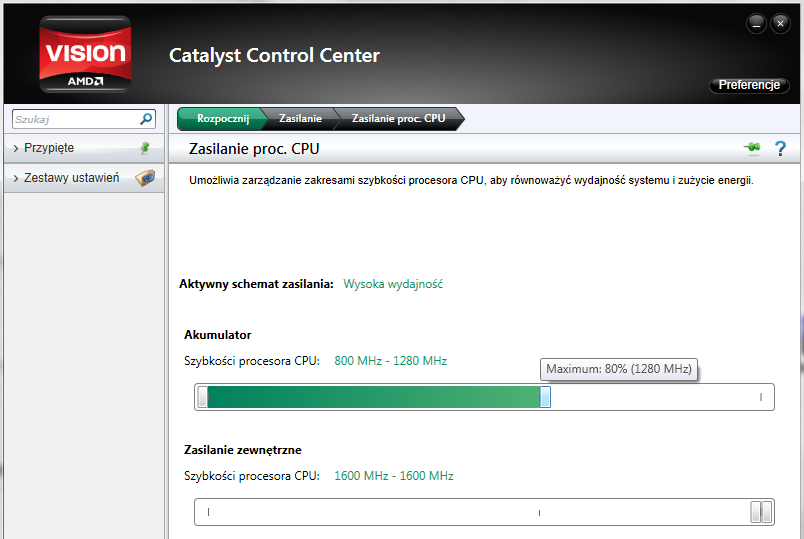Click the Akumulator slider minimum handle
The width and height of the screenshot is (804, 539).
202,397
